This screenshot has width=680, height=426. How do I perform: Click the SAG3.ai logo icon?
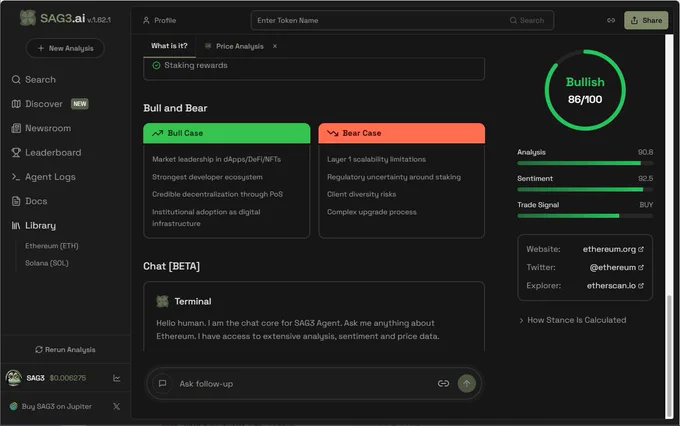pyautogui.click(x=28, y=18)
